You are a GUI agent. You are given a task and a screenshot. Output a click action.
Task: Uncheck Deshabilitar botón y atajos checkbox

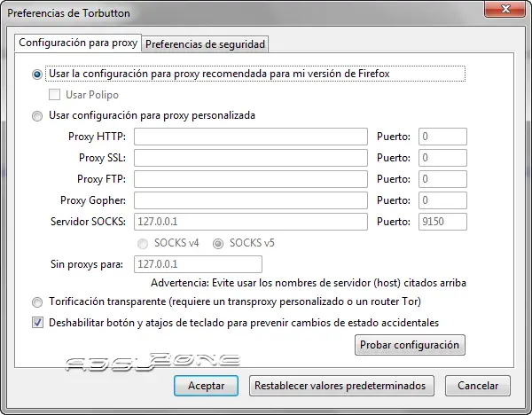37,323
